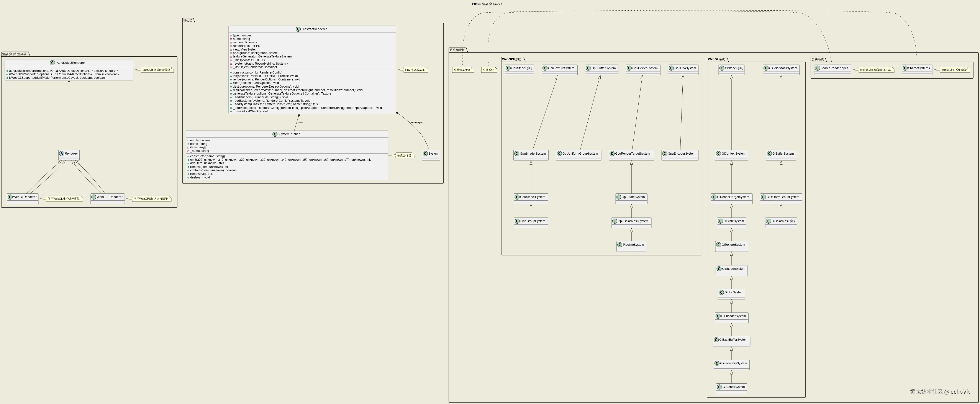Select the WebGPU系统 package tab
Viewport: 980px width, 404px height.
tap(512, 59)
